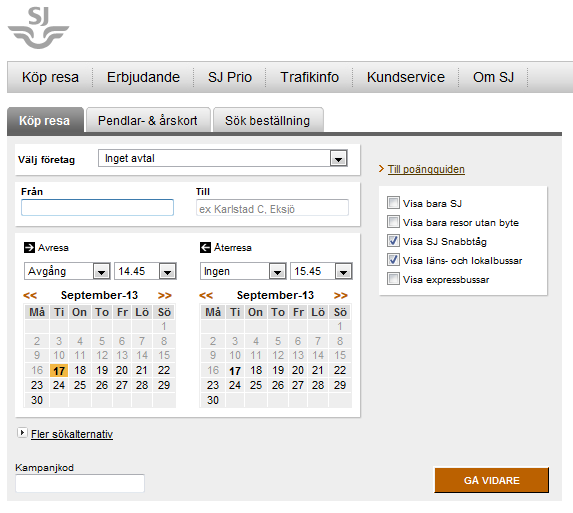The width and height of the screenshot is (573, 513).
Task: Pick 30 in the Återresa calendar
Action: click(213, 400)
